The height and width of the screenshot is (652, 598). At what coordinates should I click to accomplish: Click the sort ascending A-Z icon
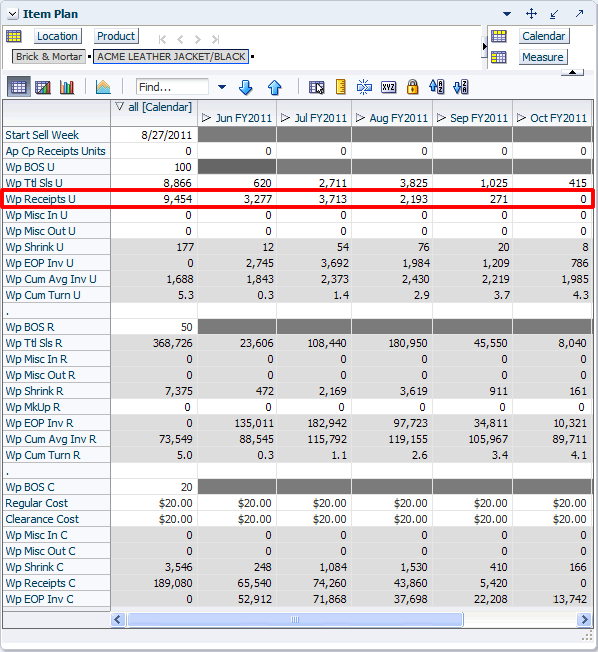[x=437, y=87]
